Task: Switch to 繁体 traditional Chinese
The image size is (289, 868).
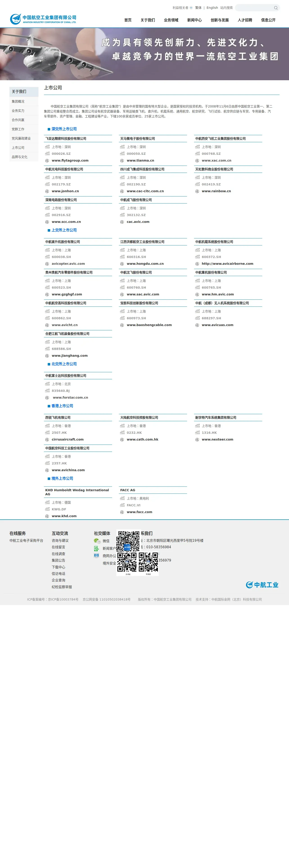Action: [x=199, y=8]
